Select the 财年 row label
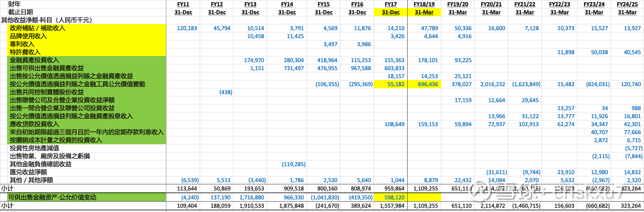Screen dimensions: 644x212 point(14,4)
